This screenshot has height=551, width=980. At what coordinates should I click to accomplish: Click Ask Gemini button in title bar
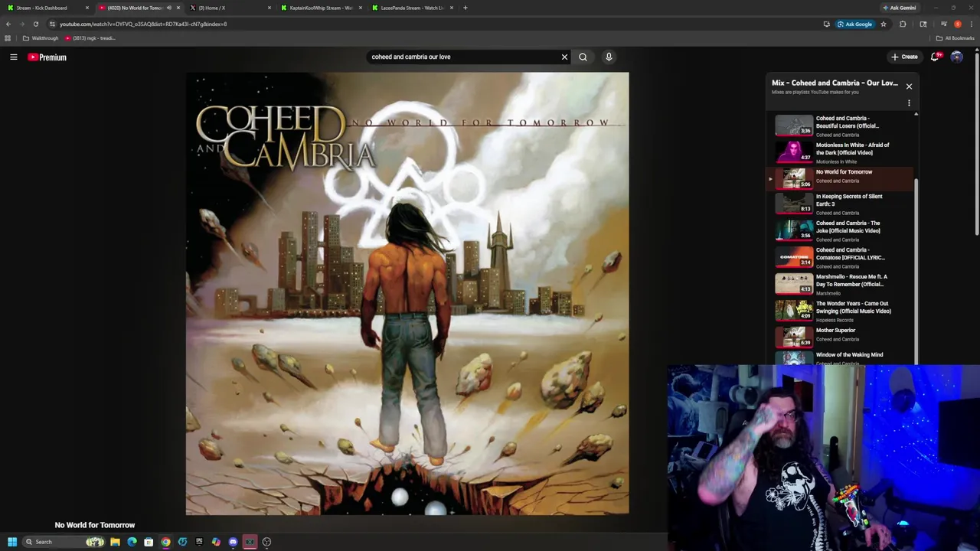coord(899,8)
